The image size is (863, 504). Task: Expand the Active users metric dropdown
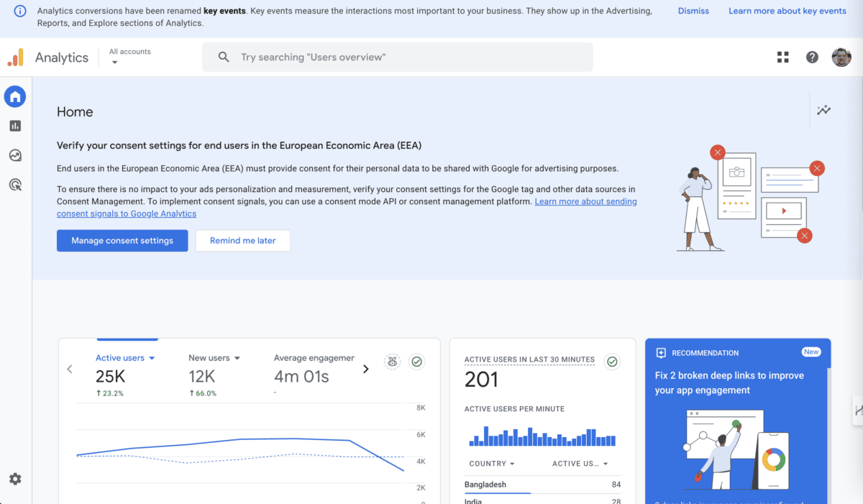pyautogui.click(x=126, y=358)
